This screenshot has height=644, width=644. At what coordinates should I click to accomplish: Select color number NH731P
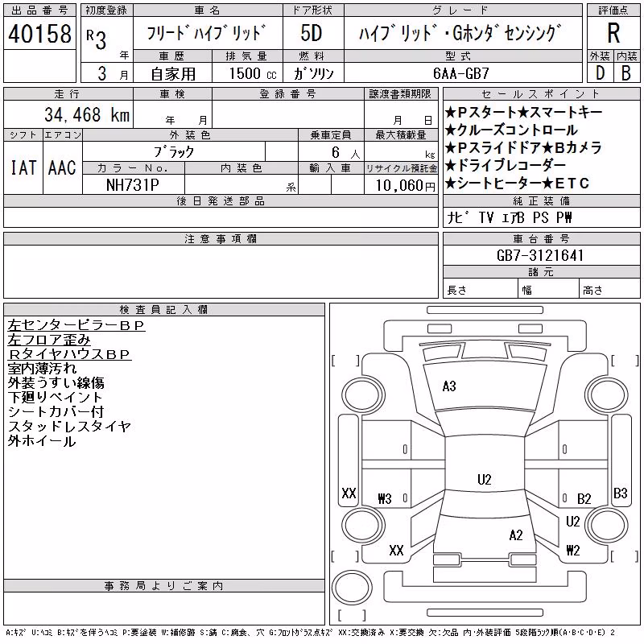133,185
